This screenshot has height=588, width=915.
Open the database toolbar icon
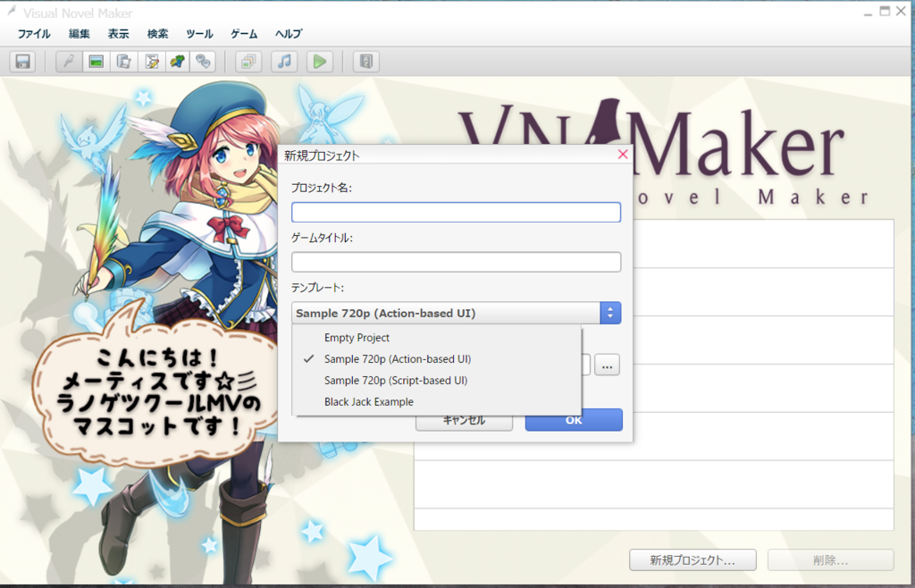point(123,62)
